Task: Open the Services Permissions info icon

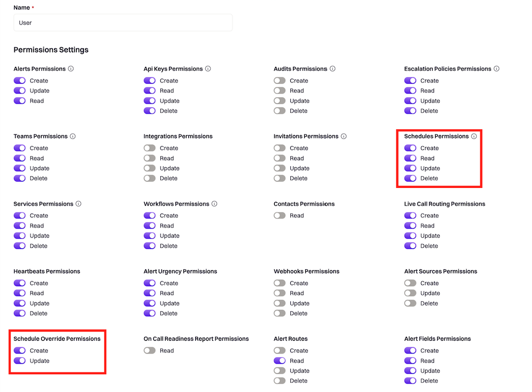Action: point(79,203)
